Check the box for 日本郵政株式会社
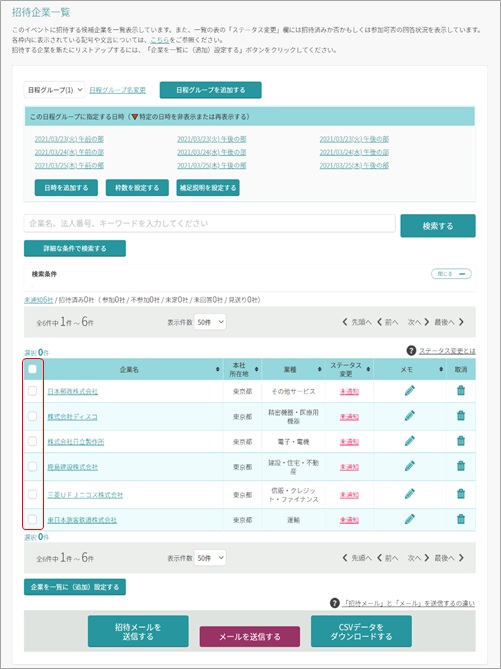 (x=32, y=391)
